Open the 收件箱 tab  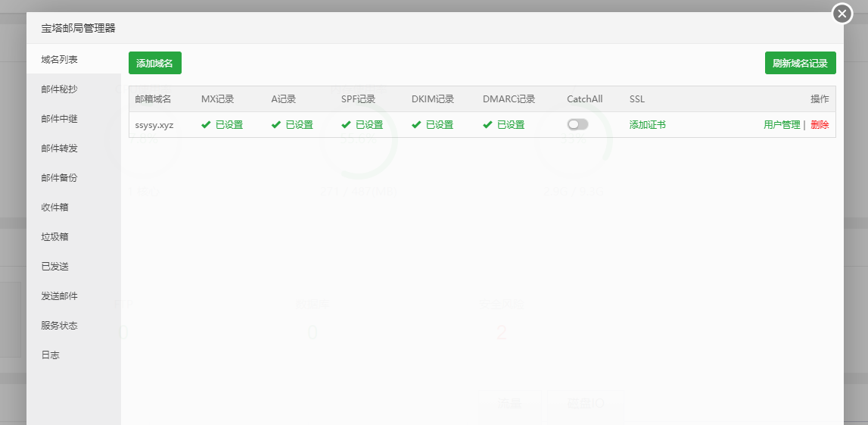click(x=73, y=208)
